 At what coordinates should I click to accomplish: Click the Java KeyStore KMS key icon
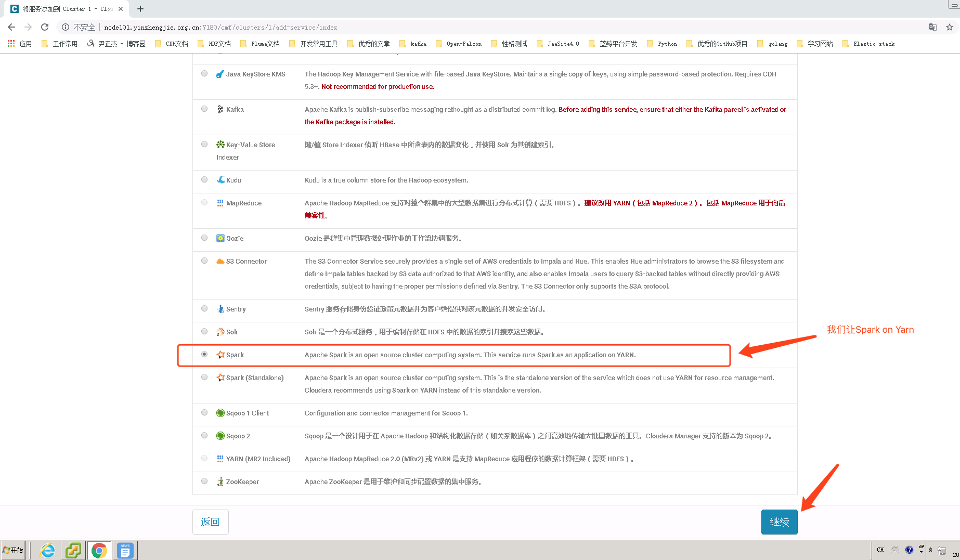coord(219,74)
